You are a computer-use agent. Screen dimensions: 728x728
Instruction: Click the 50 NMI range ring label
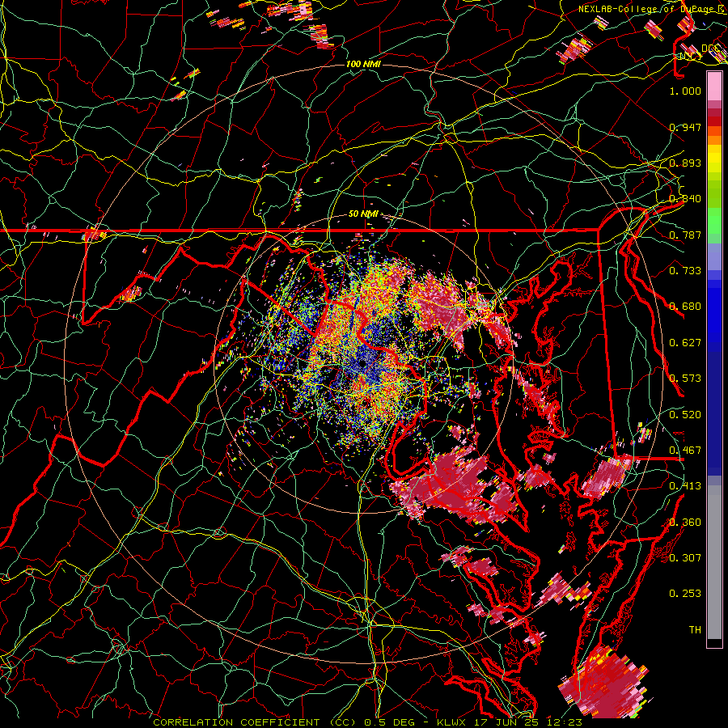click(x=363, y=214)
